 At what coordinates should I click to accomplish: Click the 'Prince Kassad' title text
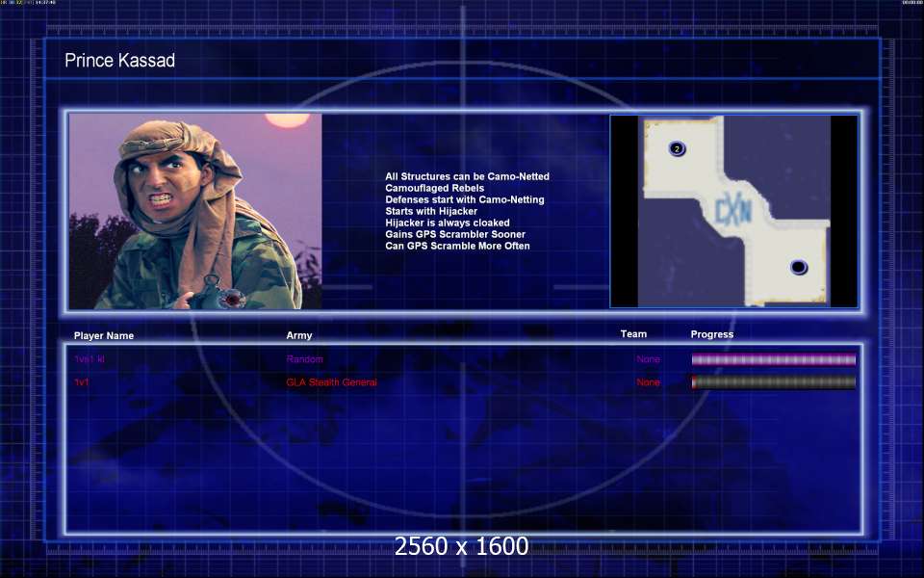(119, 60)
